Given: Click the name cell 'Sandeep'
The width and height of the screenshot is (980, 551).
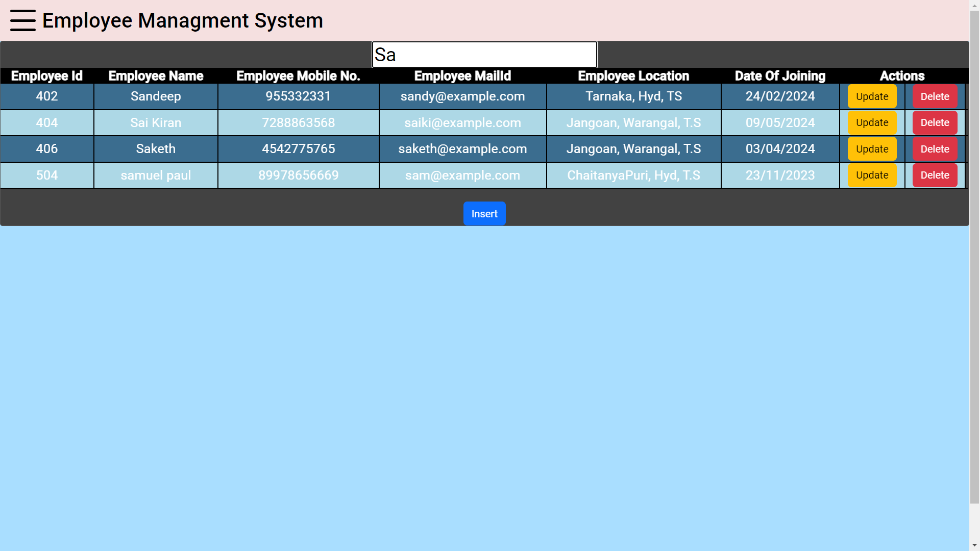Looking at the screenshot, I should tap(156, 96).
